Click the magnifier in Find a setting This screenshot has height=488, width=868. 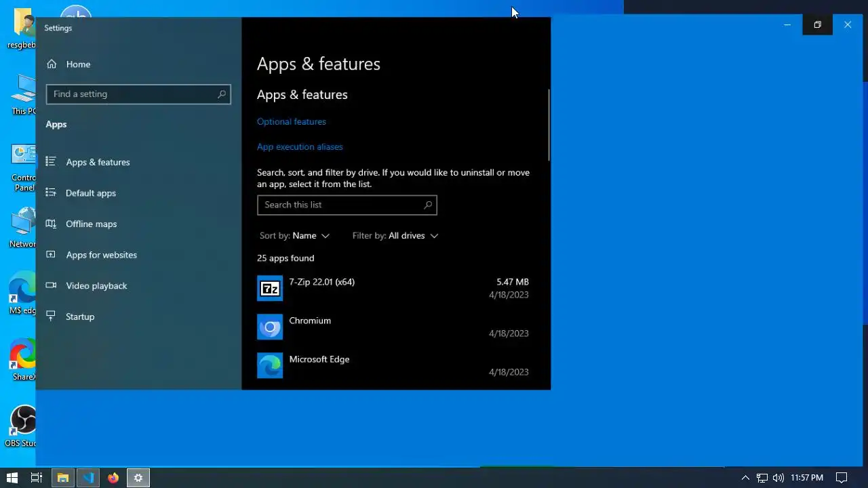coord(222,94)
